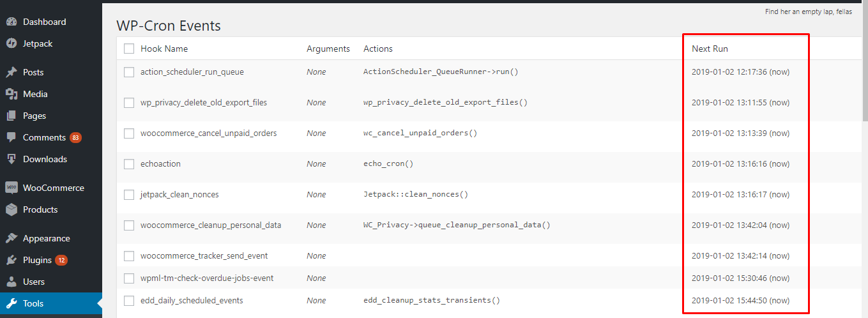
Task: Open the Downloads menu item
Action: 45,159
